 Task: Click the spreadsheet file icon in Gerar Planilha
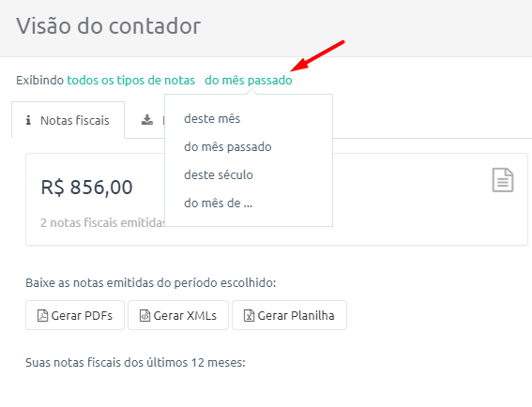coord(249,315)
